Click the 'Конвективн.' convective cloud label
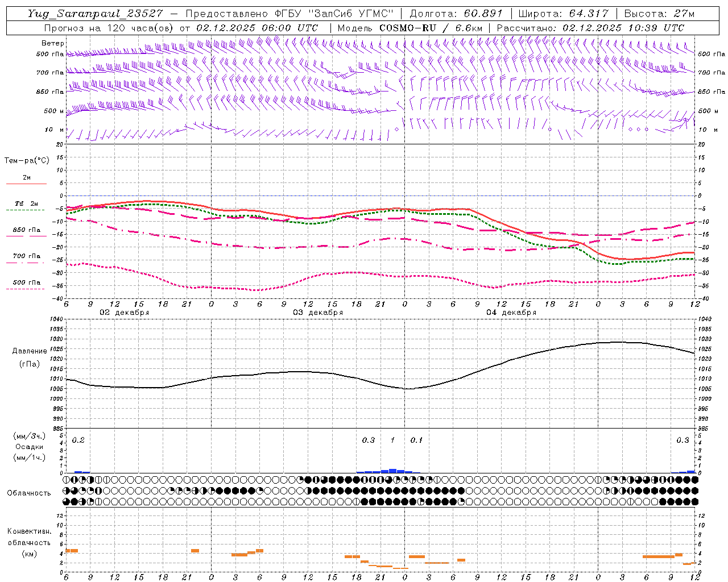The image size is (728, 582). [29, 531]
